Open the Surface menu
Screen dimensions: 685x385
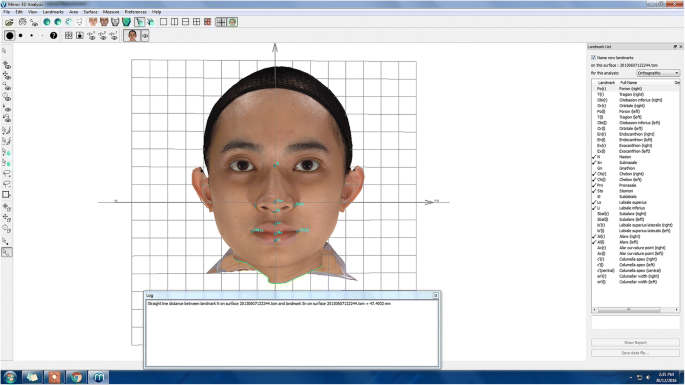(90, 12)
